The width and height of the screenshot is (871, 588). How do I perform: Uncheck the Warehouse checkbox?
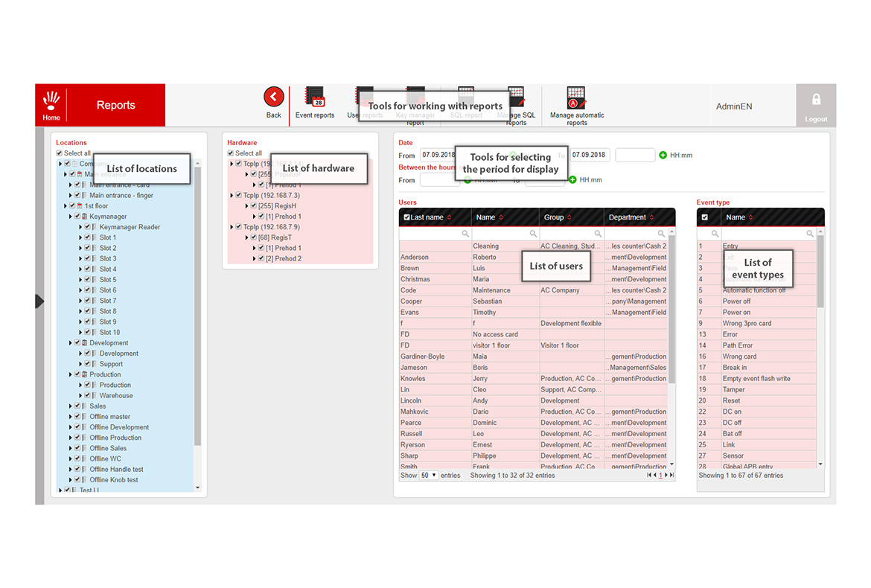[87, 395]
